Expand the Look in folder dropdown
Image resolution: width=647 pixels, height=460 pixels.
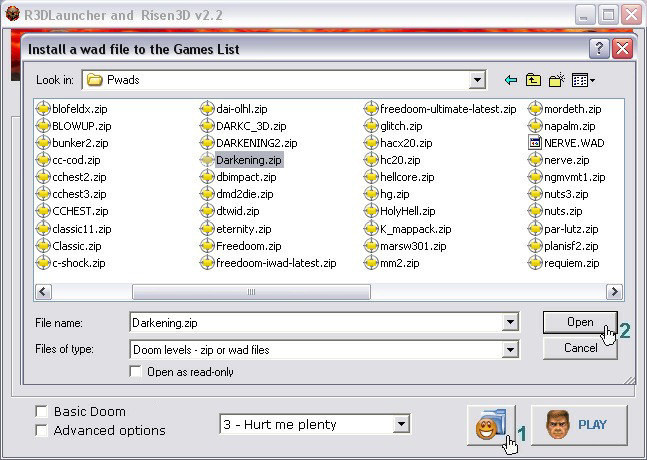477,80
